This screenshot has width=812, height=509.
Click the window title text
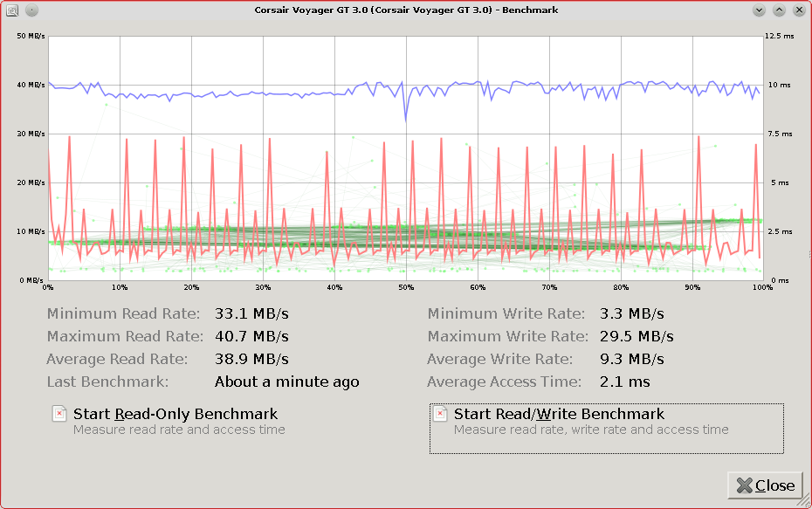(x=406, y=10)
